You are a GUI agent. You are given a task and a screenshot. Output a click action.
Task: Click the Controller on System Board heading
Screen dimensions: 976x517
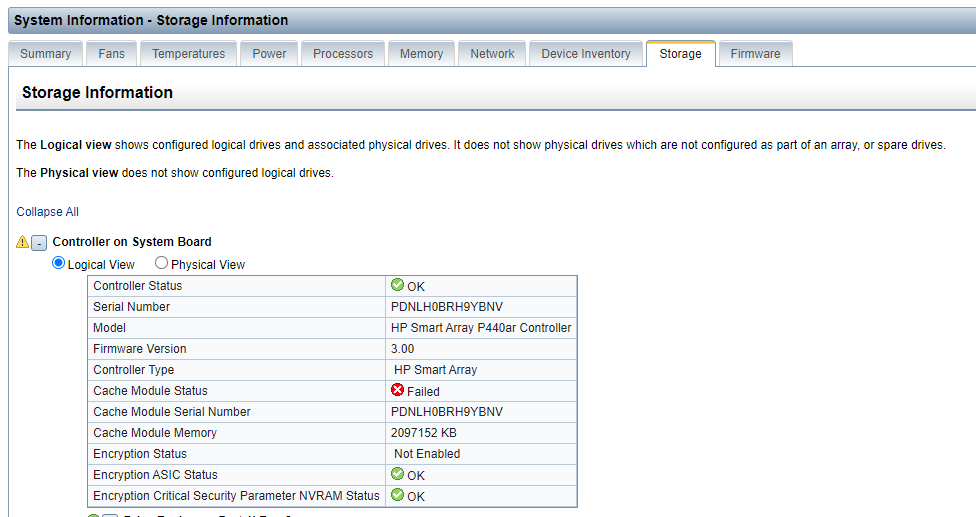click(132, 242)
